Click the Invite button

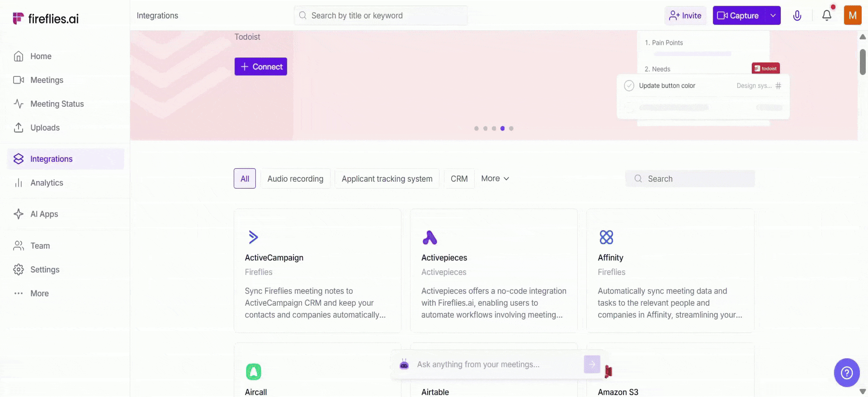685,15
